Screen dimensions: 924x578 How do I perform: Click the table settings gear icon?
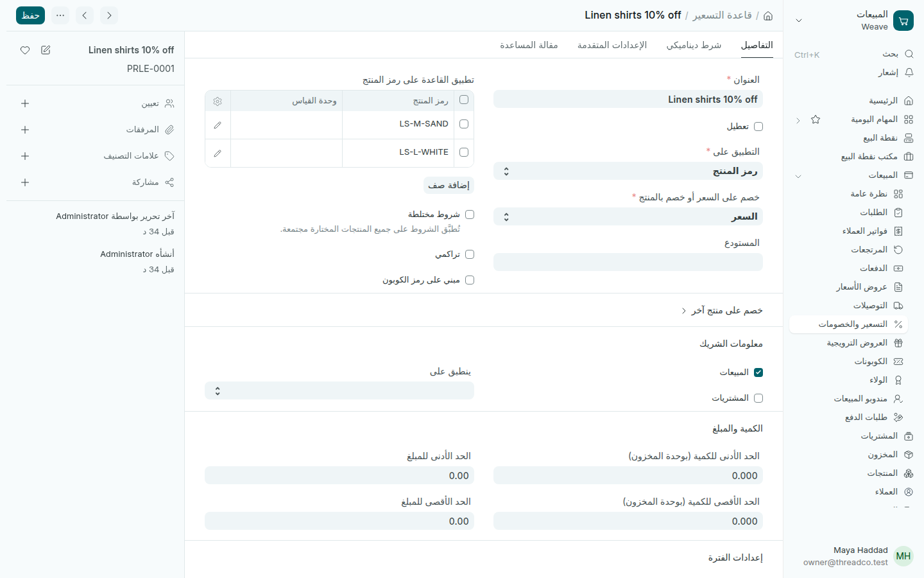[218, 101]
